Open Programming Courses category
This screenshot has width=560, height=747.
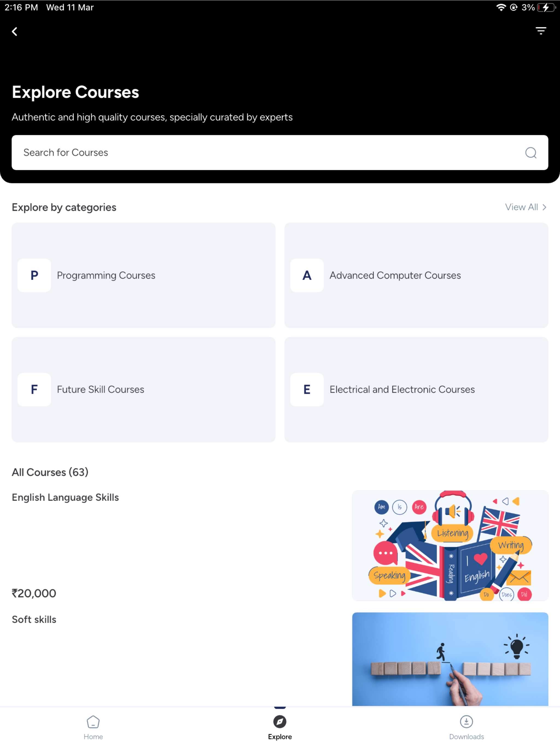click(x=144, y=275)
